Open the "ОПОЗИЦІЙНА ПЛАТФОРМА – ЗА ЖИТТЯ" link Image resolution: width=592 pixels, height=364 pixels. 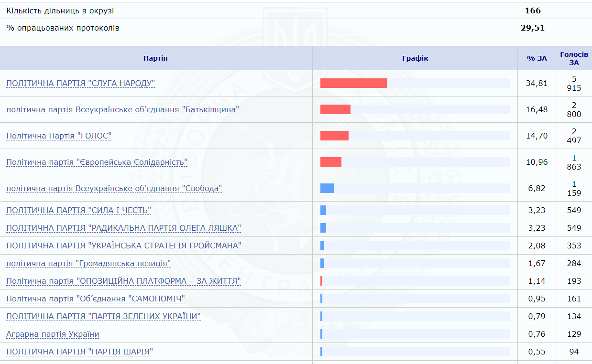point(123,281)
